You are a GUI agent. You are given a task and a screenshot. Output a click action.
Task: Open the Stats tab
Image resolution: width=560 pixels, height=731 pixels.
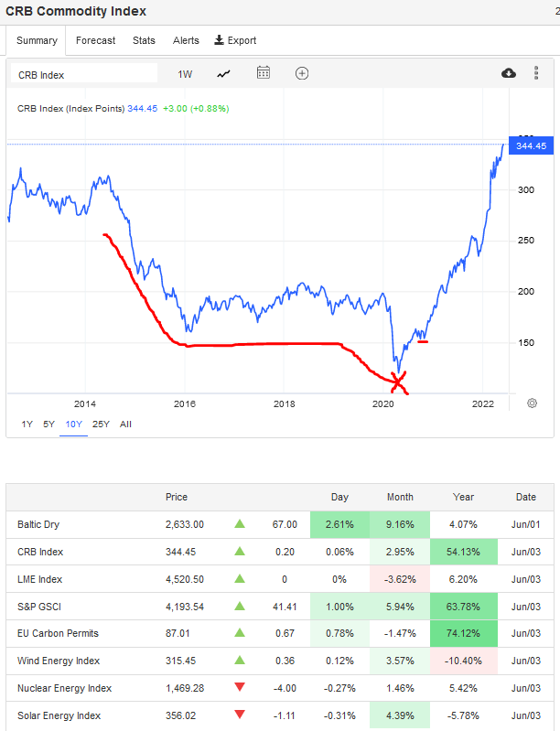pos(144,40)
